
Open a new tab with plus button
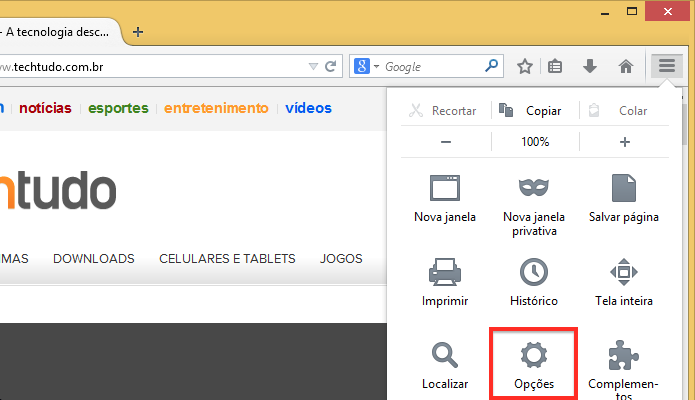(x=138, y=32)
